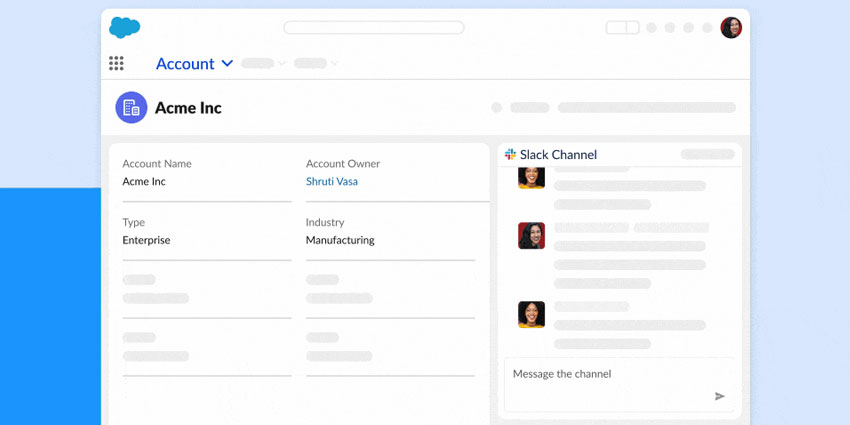The height and width of the screenshot is (425, 850).
Task: Click the Slack Channel panel heading
Action: pyautogui.click(x=558, y=154)
